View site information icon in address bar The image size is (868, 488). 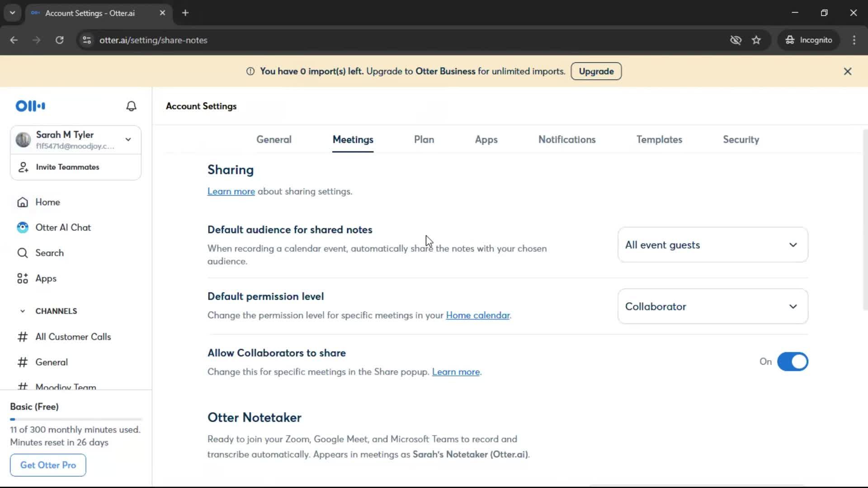87,40
